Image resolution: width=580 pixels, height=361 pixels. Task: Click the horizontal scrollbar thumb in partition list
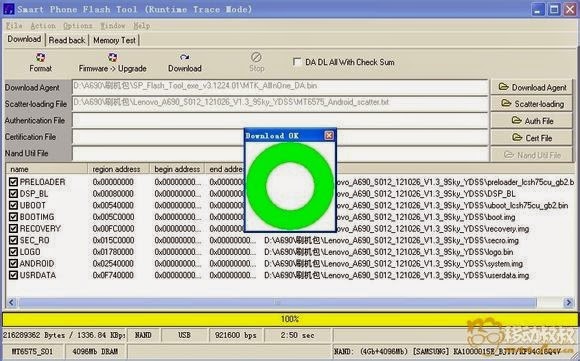point(277,303)
